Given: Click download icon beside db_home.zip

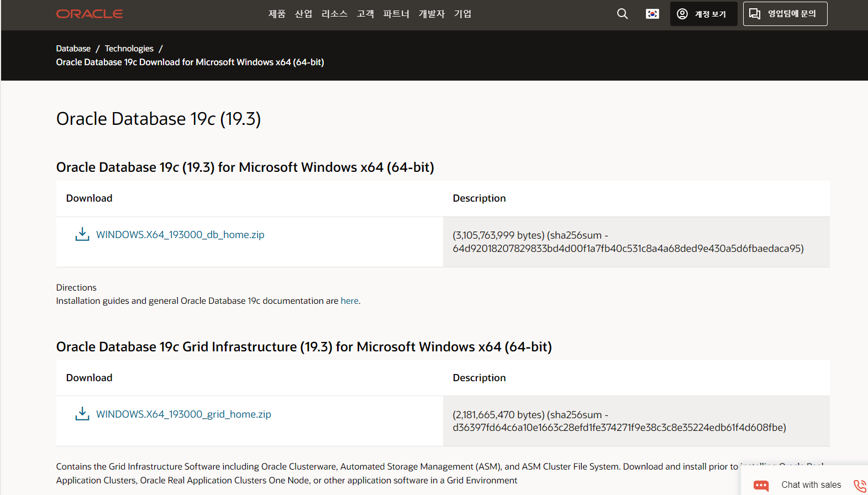Looking at the screenshot, I should [x=82, y=234].
